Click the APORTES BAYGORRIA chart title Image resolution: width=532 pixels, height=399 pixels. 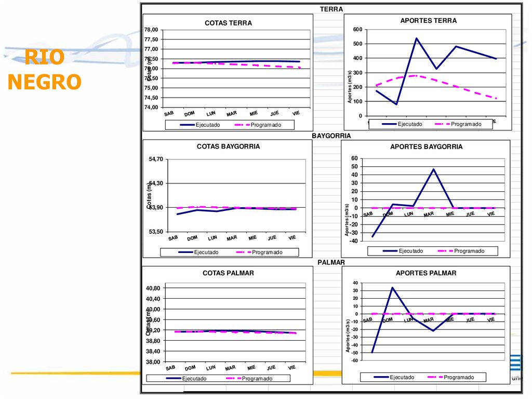(426, 147)
